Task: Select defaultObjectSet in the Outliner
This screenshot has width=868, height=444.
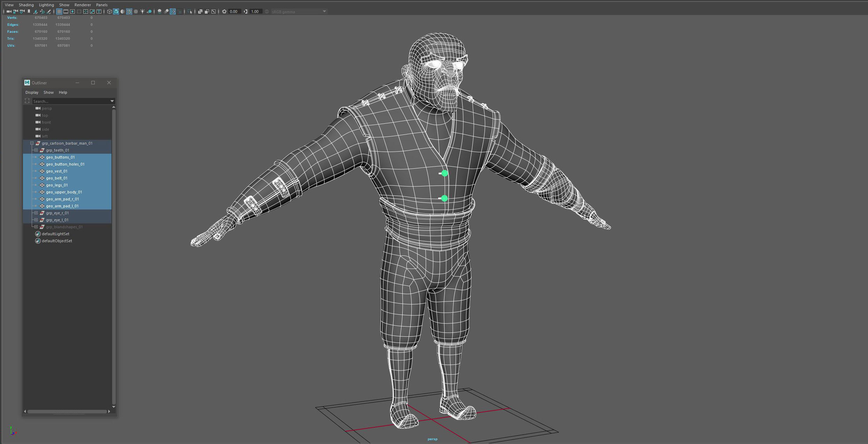Action: [x=57, y=241]
